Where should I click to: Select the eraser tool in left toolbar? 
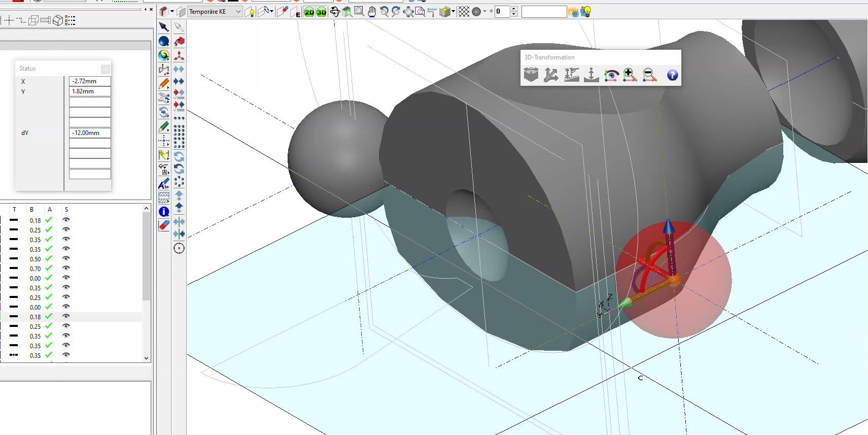click(x=164, y=225)
